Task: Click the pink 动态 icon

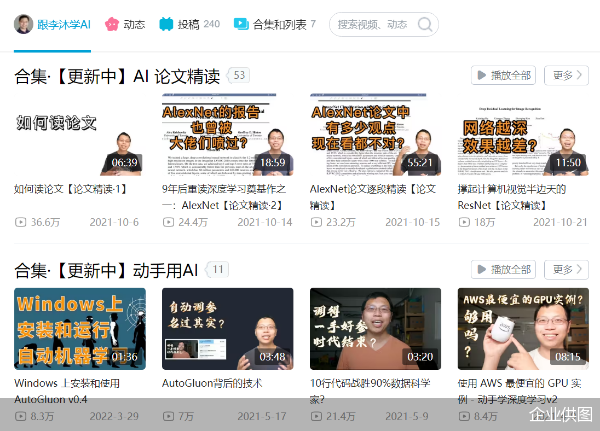Action: coord(112,24)
